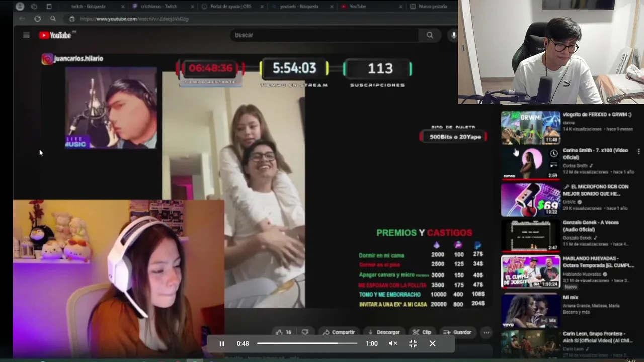Click the Descargar download button

click(384, 332)
